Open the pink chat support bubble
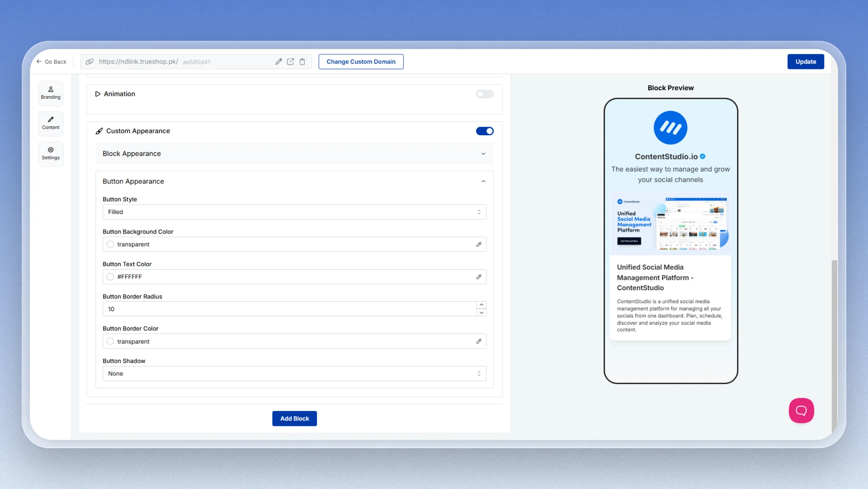The width and height of the screenshot is (868, 489). 801,410
